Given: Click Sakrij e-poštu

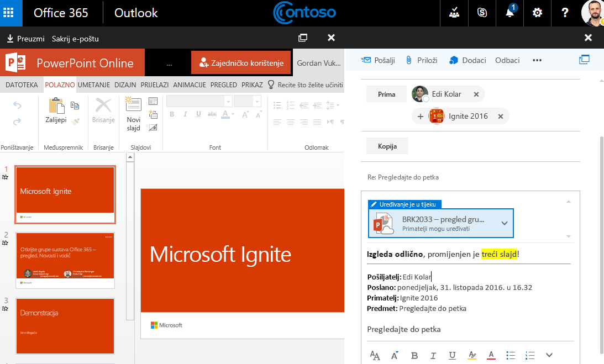Looking at the screenshot, I should [75, 39].
